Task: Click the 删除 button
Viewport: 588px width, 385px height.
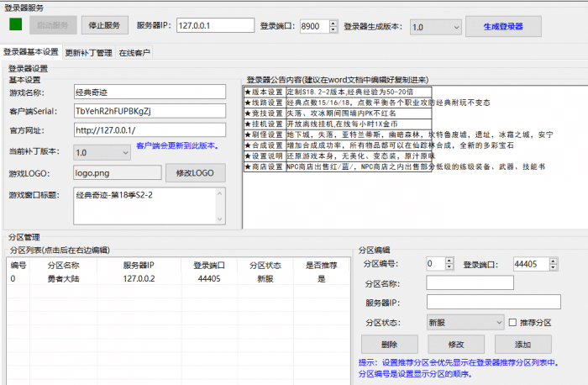Action: (x=389, y=345)
